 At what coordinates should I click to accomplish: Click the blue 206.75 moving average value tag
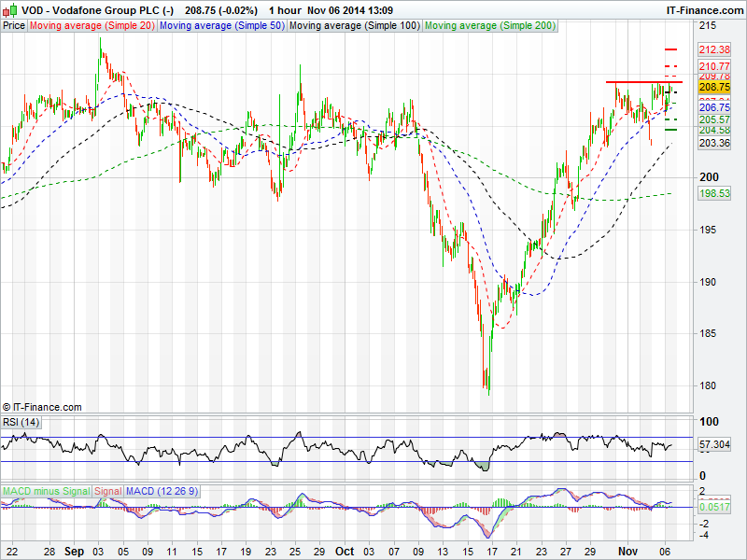click(x=713, y=108)
